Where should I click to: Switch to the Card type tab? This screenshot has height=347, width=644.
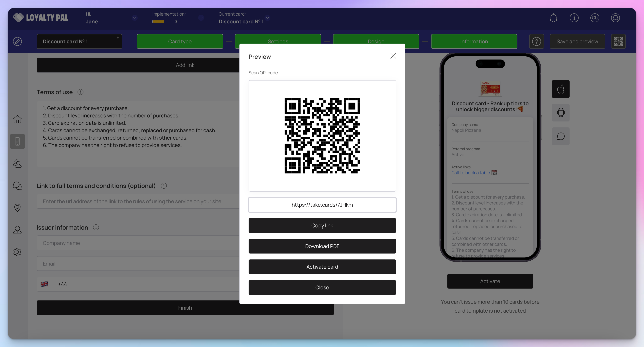tap(180, 41)
